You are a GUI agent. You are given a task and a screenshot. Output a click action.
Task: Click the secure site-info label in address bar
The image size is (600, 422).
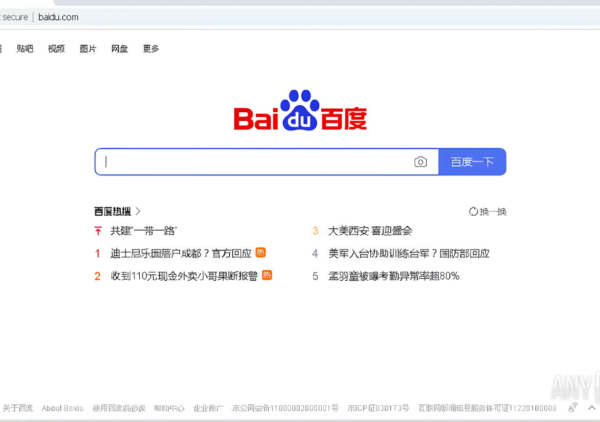(15, 17)
